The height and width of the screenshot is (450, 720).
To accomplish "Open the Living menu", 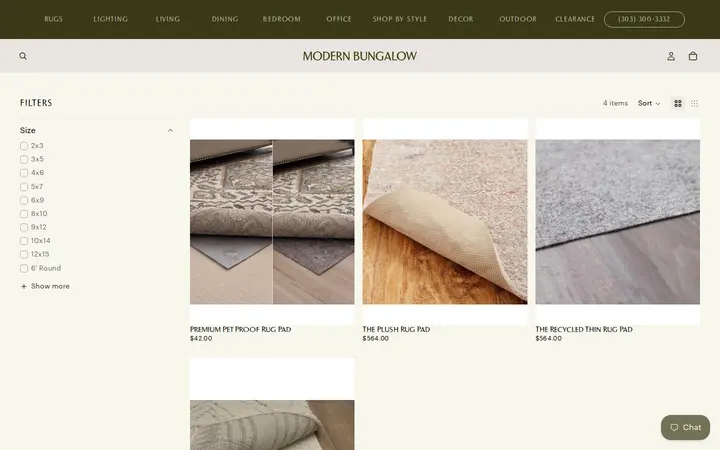I will coord(168,19).
